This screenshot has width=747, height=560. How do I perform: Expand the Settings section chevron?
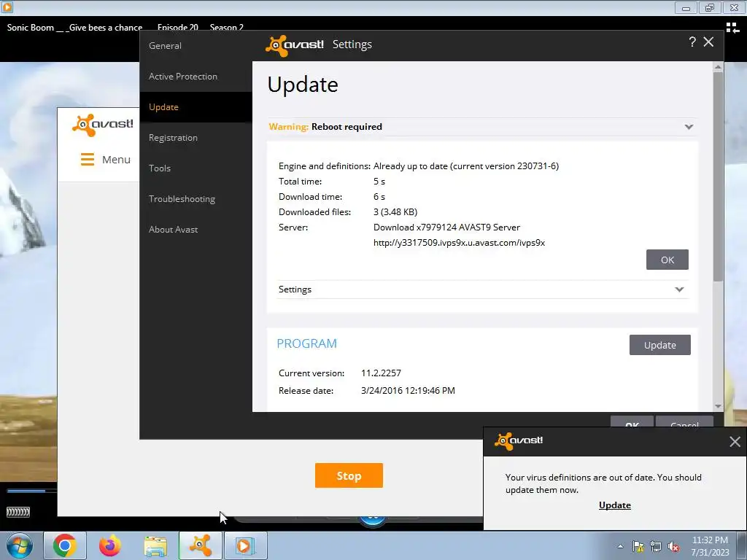tap(679, 289)
